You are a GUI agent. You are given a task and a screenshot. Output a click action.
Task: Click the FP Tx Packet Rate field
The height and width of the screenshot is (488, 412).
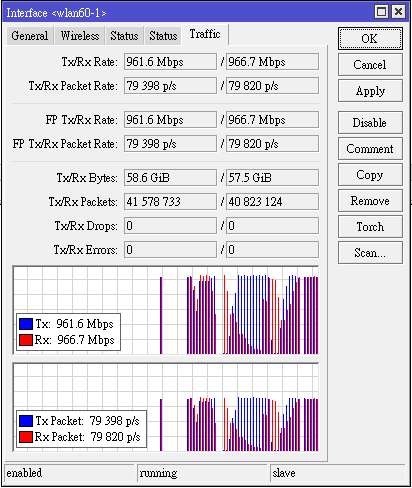(x=170, y=144)
